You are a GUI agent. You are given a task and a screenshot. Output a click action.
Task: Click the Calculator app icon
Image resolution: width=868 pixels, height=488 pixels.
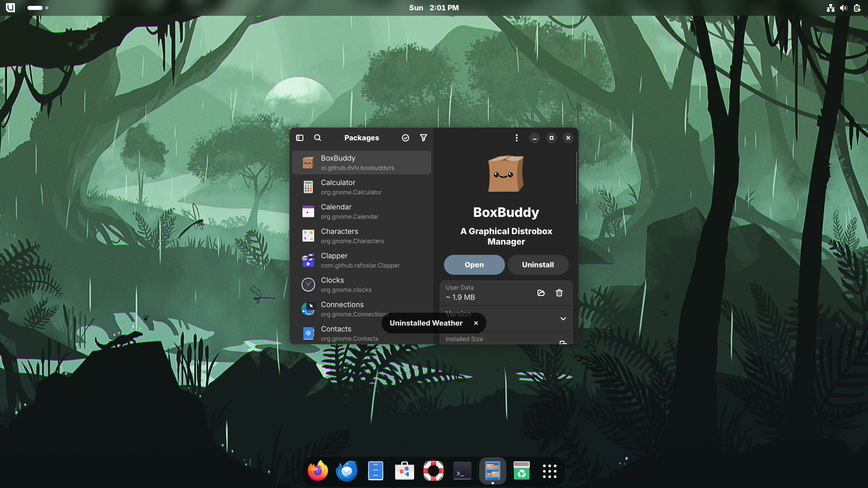pyautogui.click(x=308, y=187)
